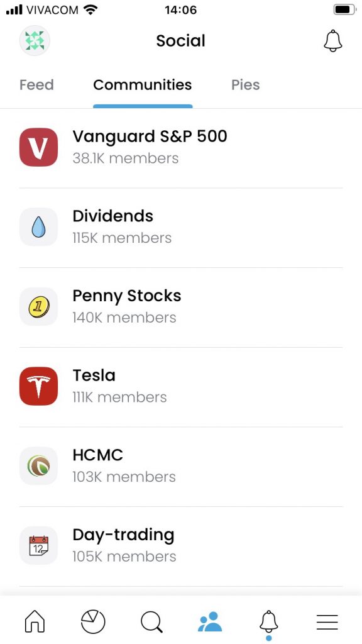The height and width of the screenshot is (644, 362).
Task: Tap the Day-trading calendar icon
Action: pyautogui.click(x=38, y=546)
